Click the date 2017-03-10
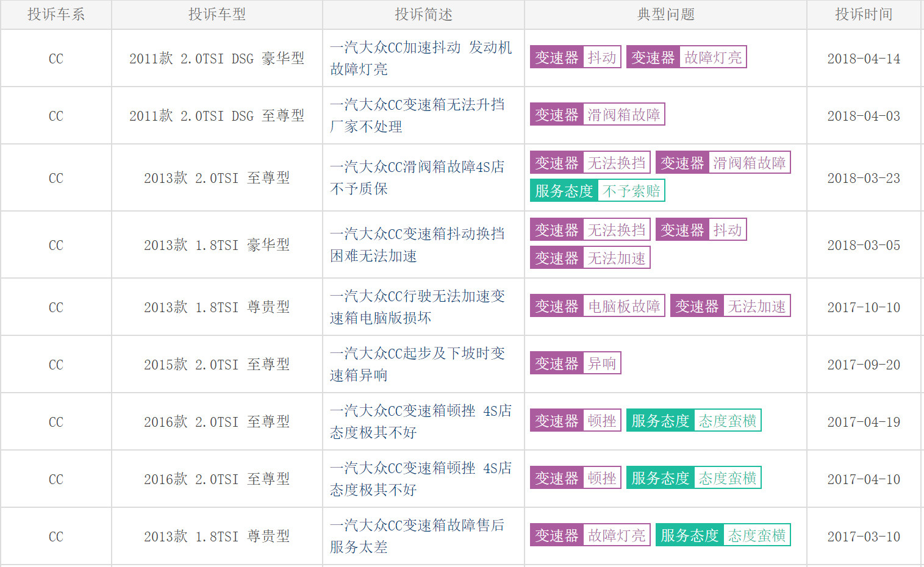Screen dimensions: 924x567 click(x=864, y=537)
